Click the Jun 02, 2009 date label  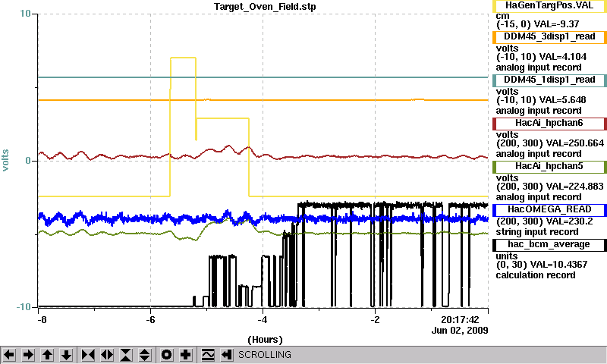click(x=460, y=331)
